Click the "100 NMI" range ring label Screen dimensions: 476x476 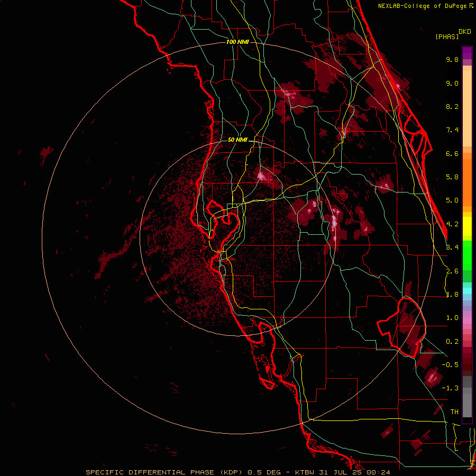pos(237,42)
